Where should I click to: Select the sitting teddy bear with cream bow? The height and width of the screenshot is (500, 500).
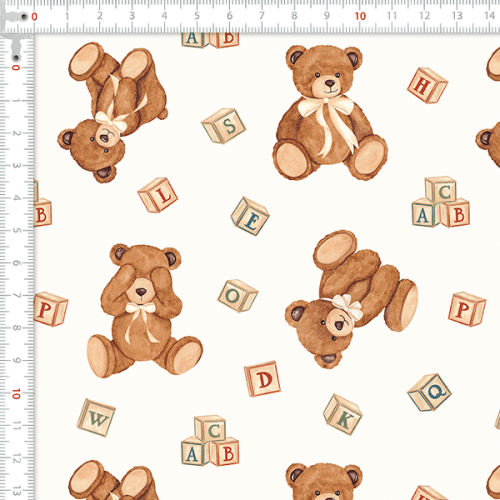[330, 112]
